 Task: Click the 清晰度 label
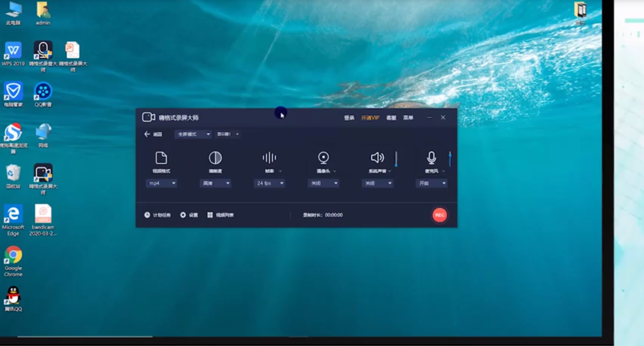(x=215, y=171)
